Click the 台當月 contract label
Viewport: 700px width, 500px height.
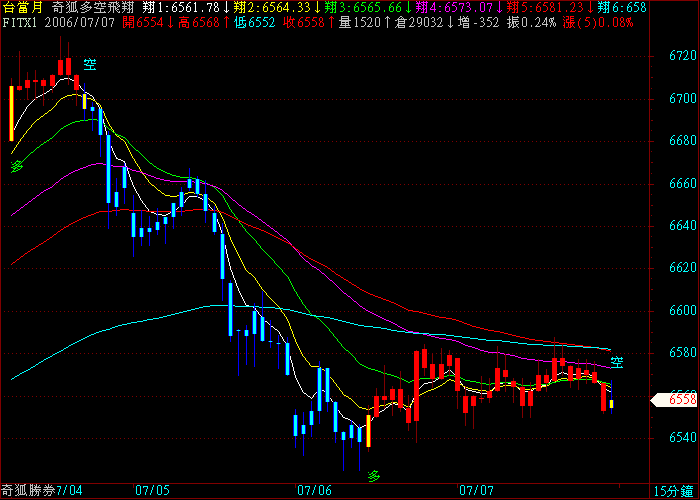tap(23, 7)
